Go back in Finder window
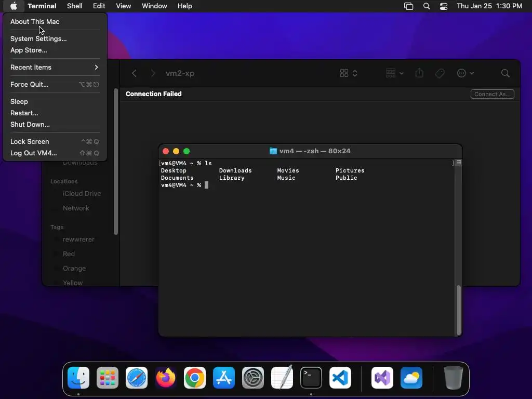Screen dimensions: 532x399 [135, 73]
